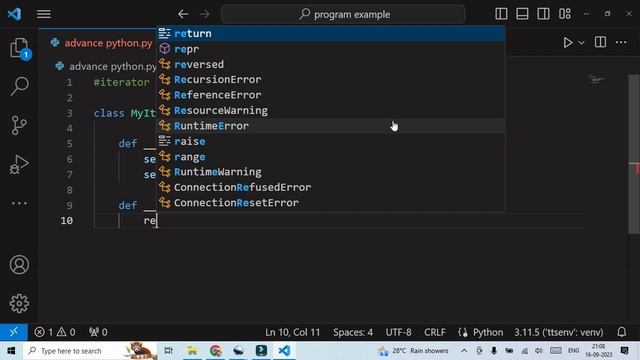640x360 pixels.
Task: Show additional views ellipsis in activity bar
Action: pyautogui.click(x=19, y=203)
